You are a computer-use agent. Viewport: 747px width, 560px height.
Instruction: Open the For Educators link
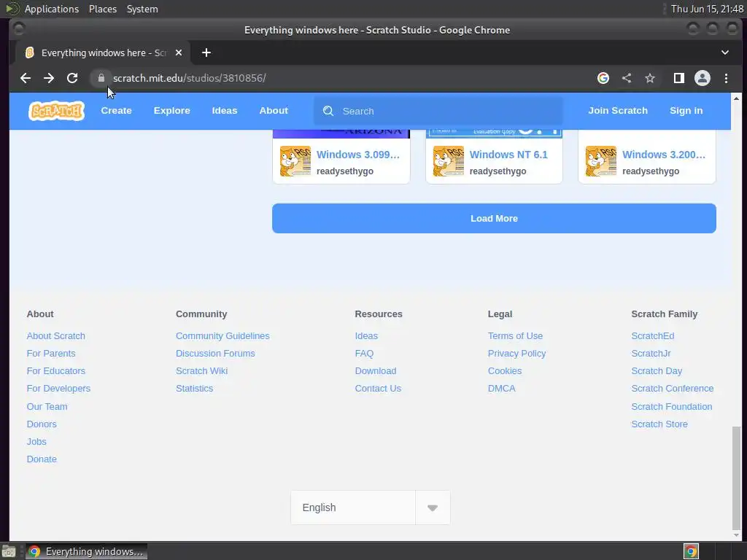click(x=55, y=371)
